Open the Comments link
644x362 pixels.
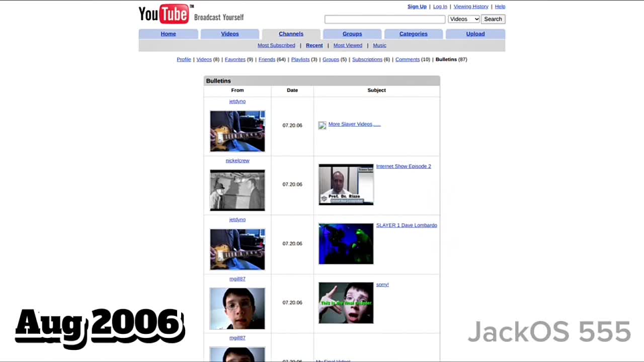click(408, 59)
